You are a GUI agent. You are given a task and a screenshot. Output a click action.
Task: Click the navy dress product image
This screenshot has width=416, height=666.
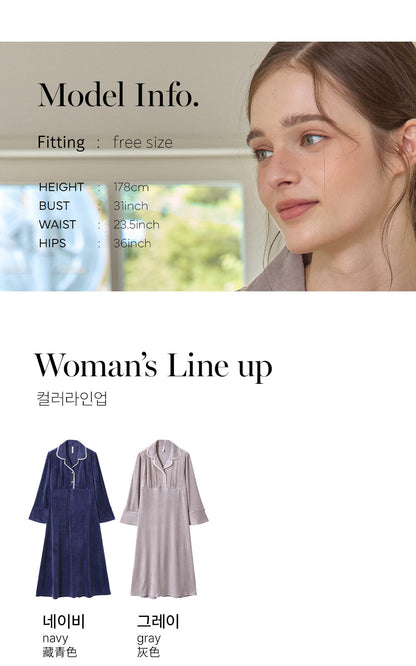(71, 519)
